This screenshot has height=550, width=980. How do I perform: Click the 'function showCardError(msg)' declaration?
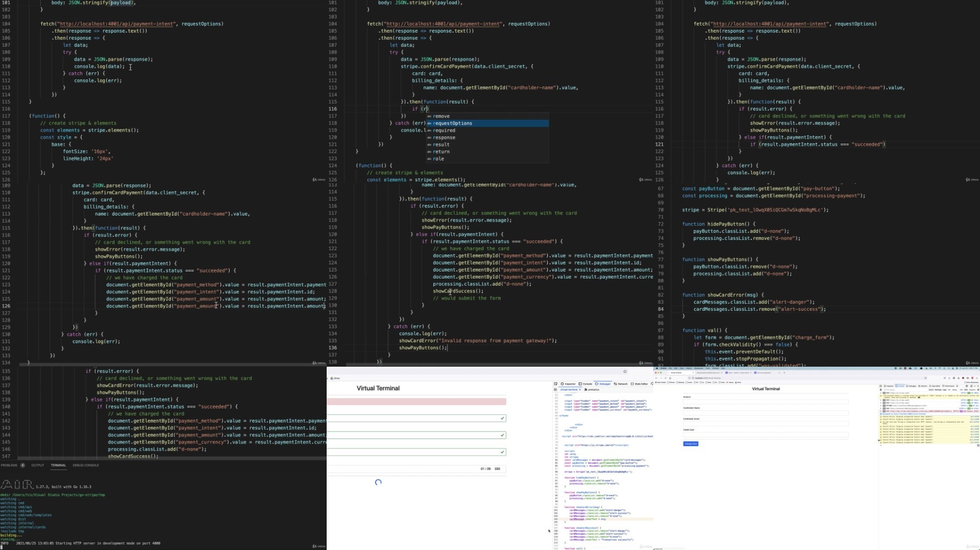pos(723,295)
